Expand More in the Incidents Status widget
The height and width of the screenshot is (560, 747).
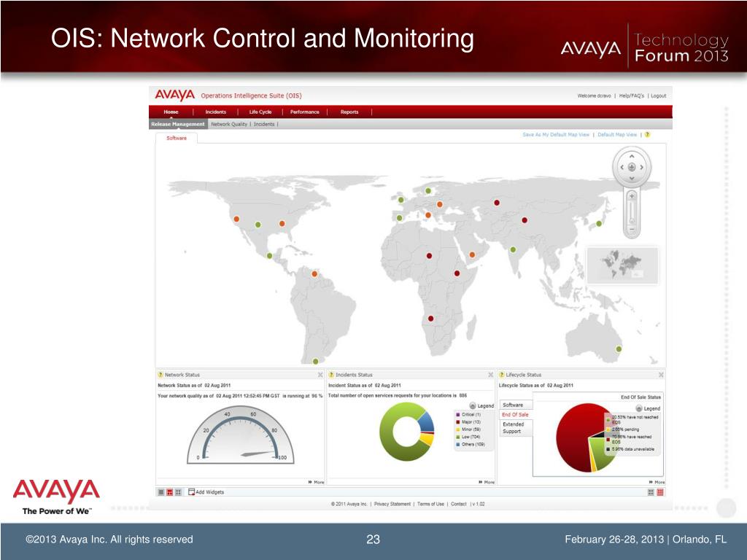tap(487, 483)
